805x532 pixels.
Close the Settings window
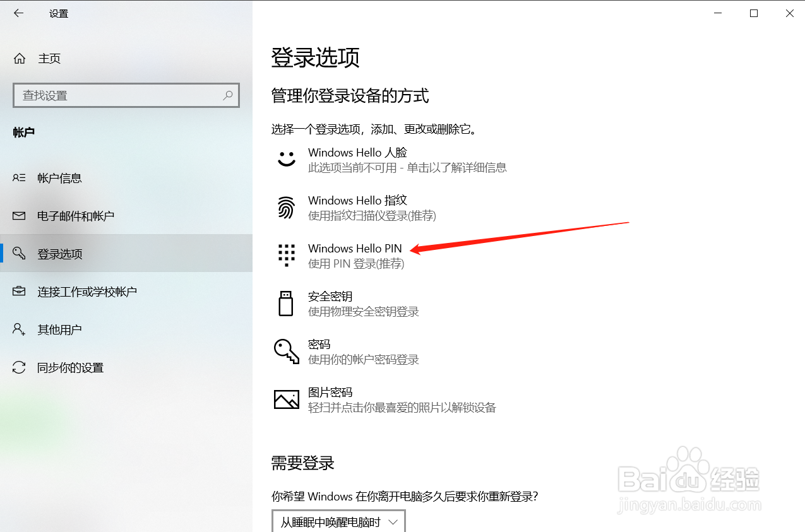pos(789,13)
